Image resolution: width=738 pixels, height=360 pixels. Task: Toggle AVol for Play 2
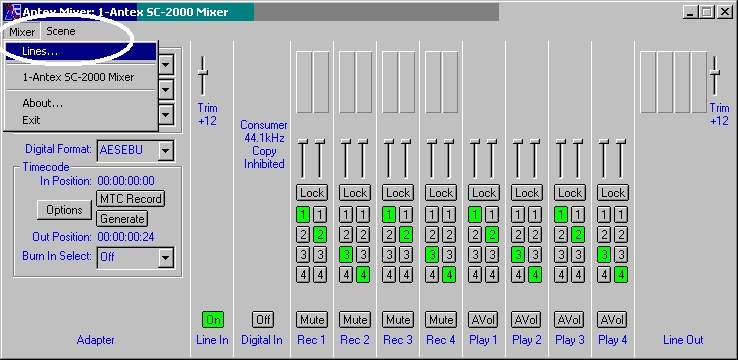527,320
